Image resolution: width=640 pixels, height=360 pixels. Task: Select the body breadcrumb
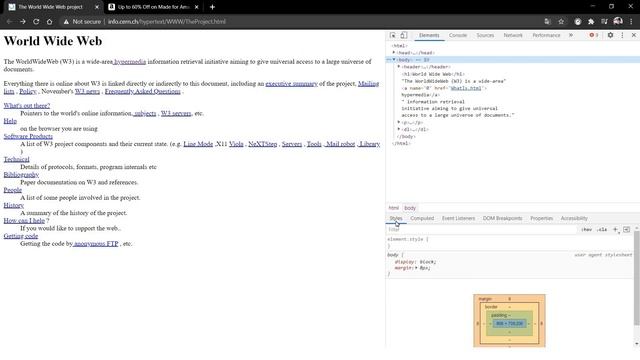point(410,208)
